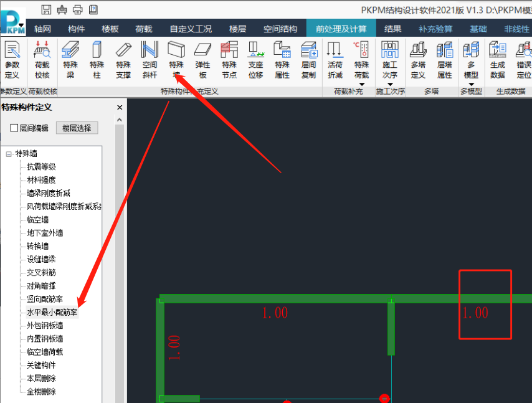Switch to 荷载 ribbon tab

click(x=144, y=29)
